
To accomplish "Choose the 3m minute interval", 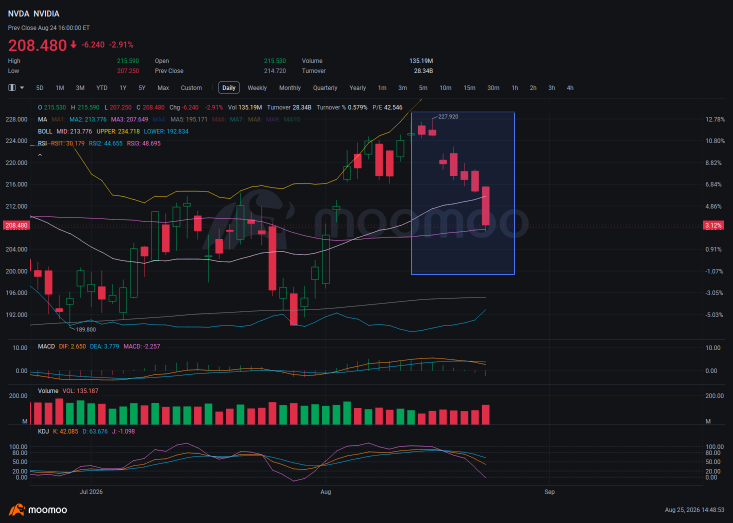I will [402, 88].
